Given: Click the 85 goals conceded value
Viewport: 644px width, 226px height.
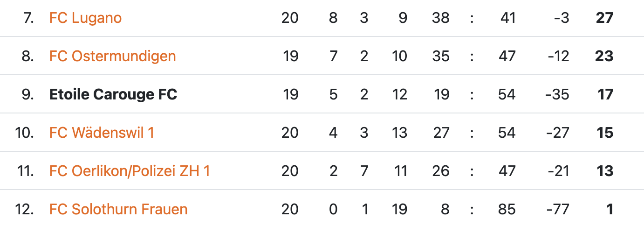Looking at the screenshot, I should coord(507,209).
